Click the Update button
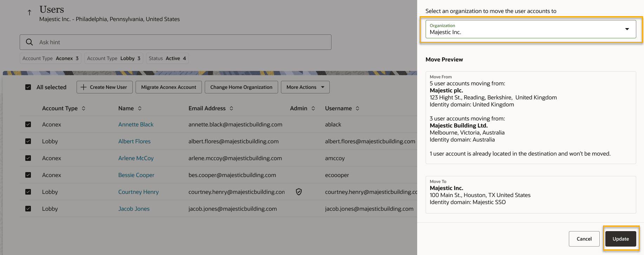This screenshot has width=644, height=255. 620,239
